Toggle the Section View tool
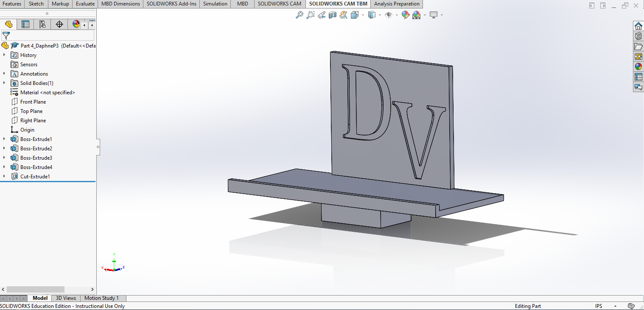Viewport: 644px width, 310px height. [333, 15]
